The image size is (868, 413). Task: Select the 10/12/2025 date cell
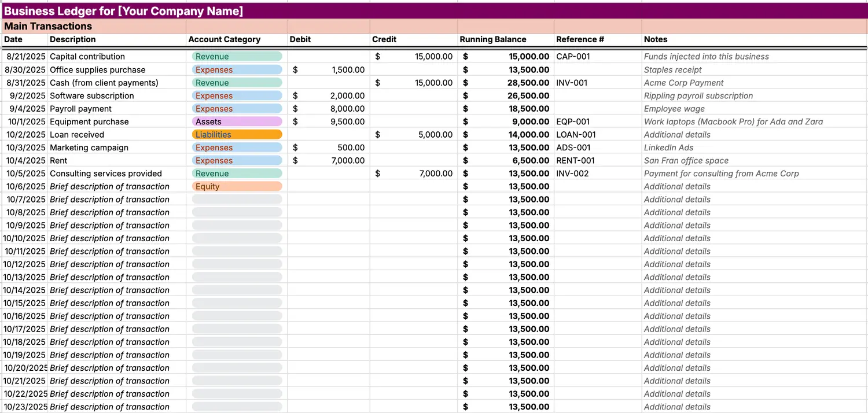coord(24,264)
